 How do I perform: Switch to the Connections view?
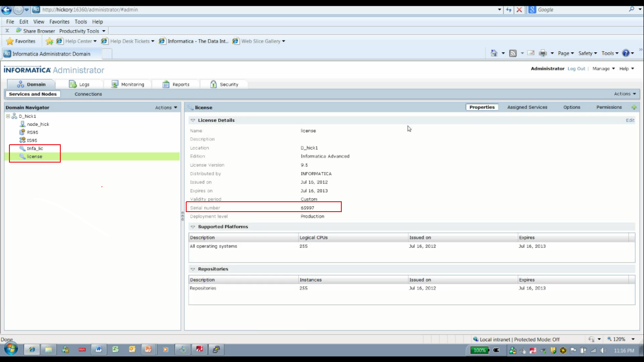[88, 94]
